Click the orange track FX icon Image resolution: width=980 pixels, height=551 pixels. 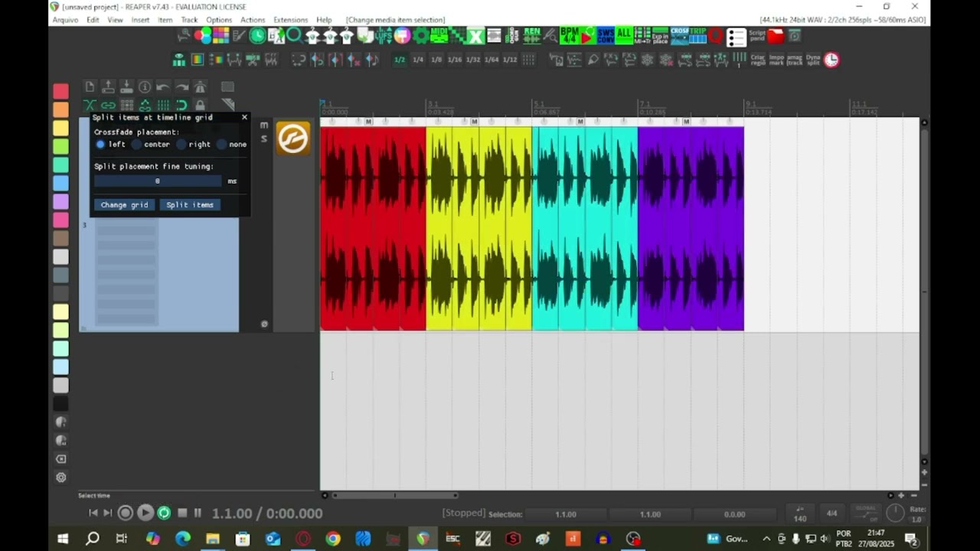coord(292,138)
